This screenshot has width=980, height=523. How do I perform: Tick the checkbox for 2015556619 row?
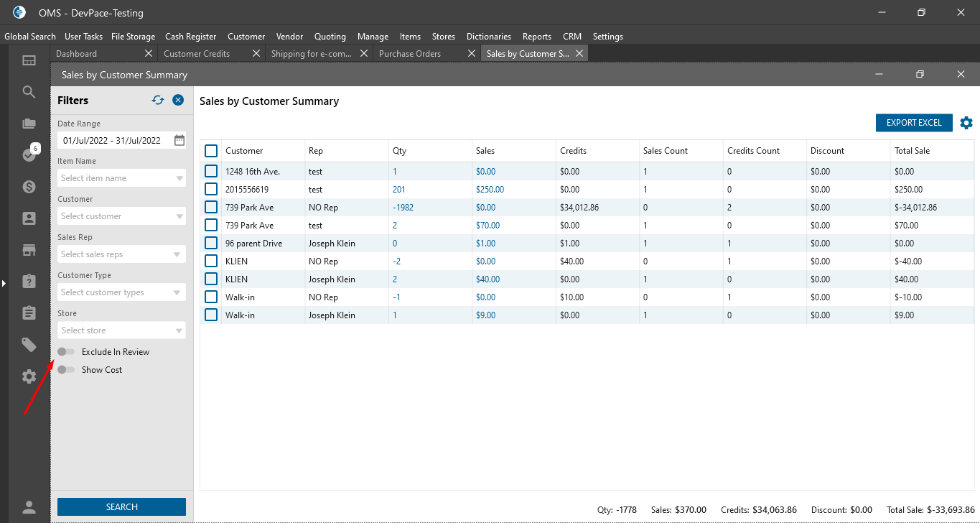point(211,190)
